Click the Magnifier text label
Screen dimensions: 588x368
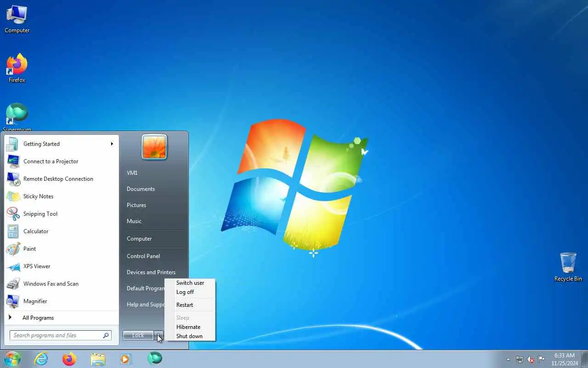coord(35,301)
